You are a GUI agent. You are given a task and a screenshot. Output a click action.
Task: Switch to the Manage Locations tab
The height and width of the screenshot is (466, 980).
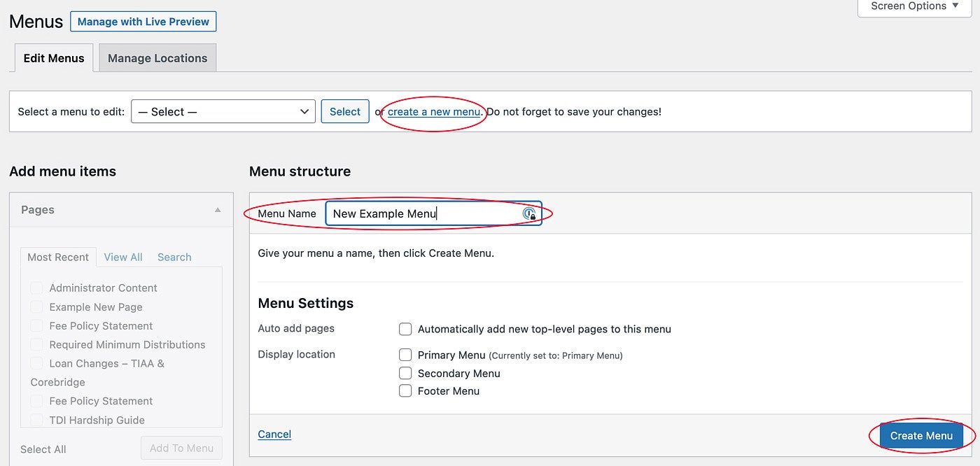[157, 57]
